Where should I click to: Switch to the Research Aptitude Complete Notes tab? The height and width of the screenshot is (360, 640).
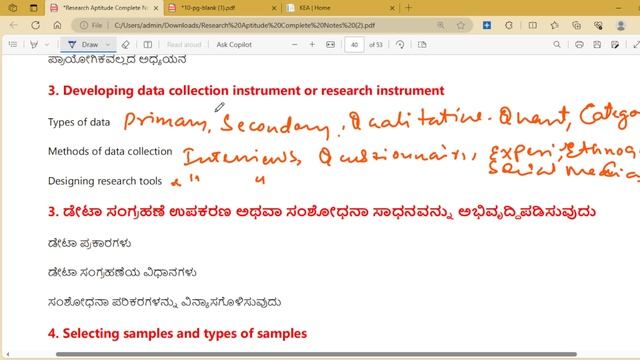click(x=105, y=8)
